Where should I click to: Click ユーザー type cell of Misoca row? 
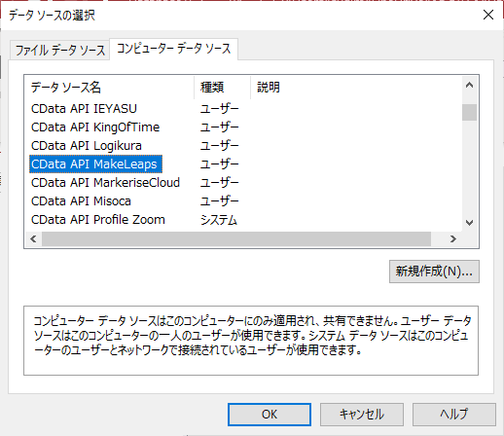(220, 201)
